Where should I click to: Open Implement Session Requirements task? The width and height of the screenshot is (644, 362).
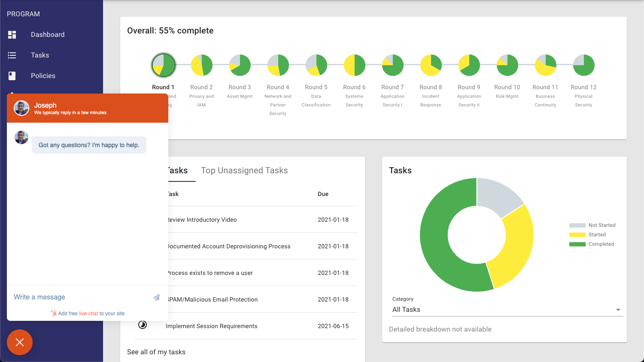[212, 326]
